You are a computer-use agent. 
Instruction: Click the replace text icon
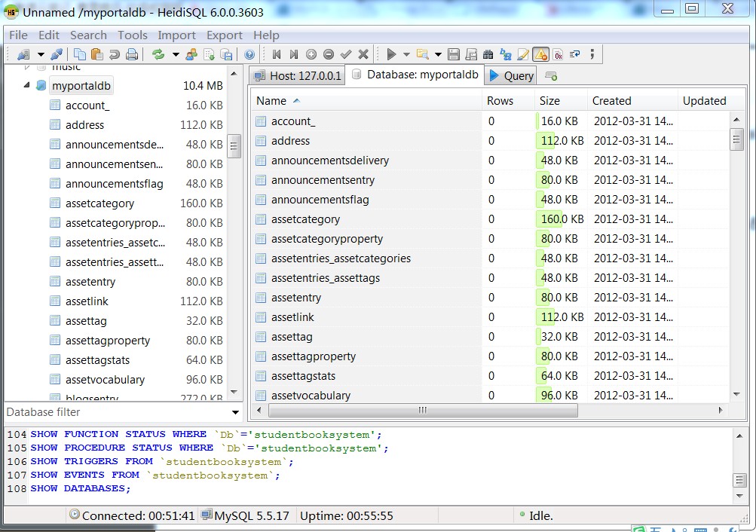click(x=505, y=54)
